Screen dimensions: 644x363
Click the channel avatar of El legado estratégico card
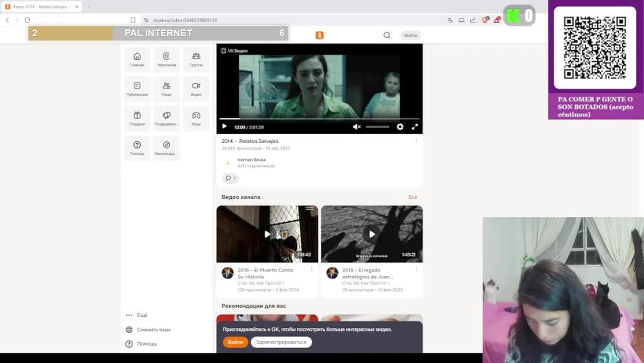pos(332,273)
